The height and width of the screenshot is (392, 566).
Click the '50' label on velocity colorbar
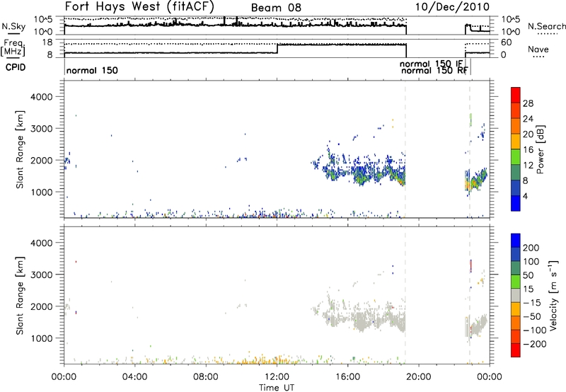(x=528, y=275)
